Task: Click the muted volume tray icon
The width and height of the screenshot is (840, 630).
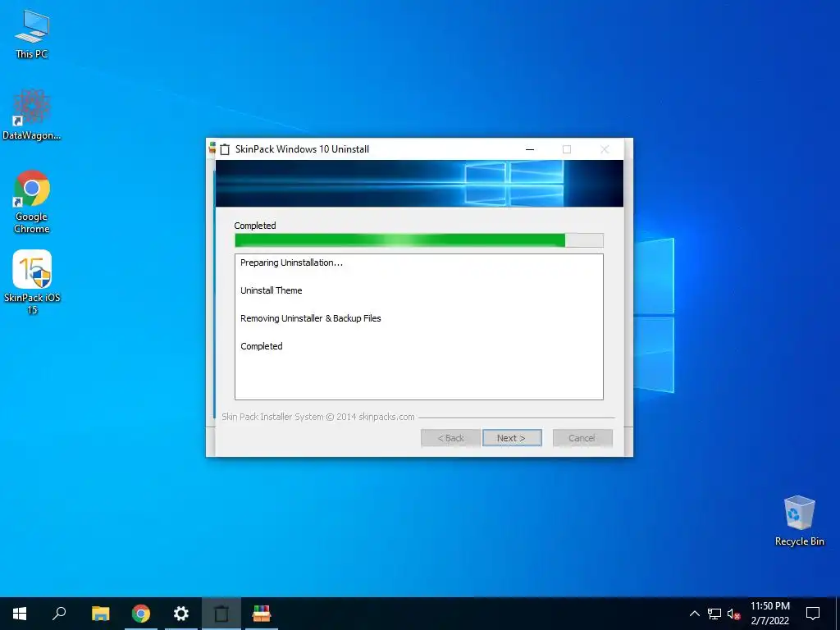Action: tap(733, 614)
